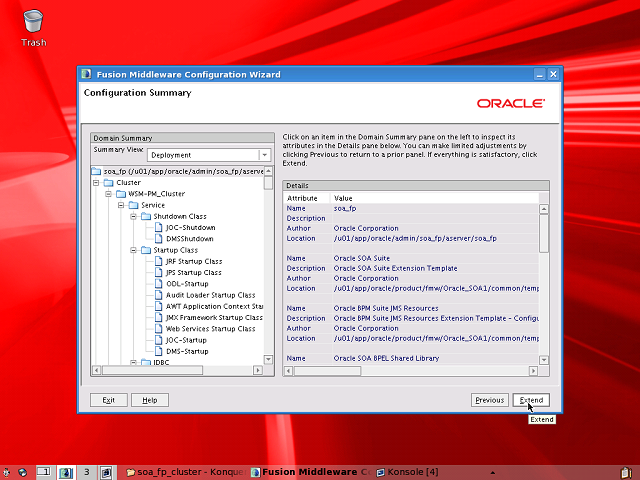Collapse the Shutdown Class tree node

click(133, 216)
